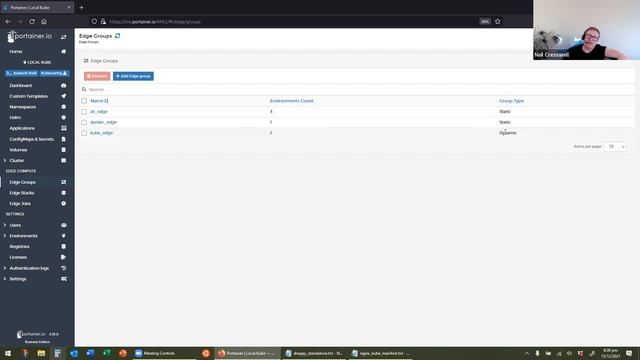Open Licenses in the sidebar
This screenshot has height=360, width=640.
pos(18,258)
